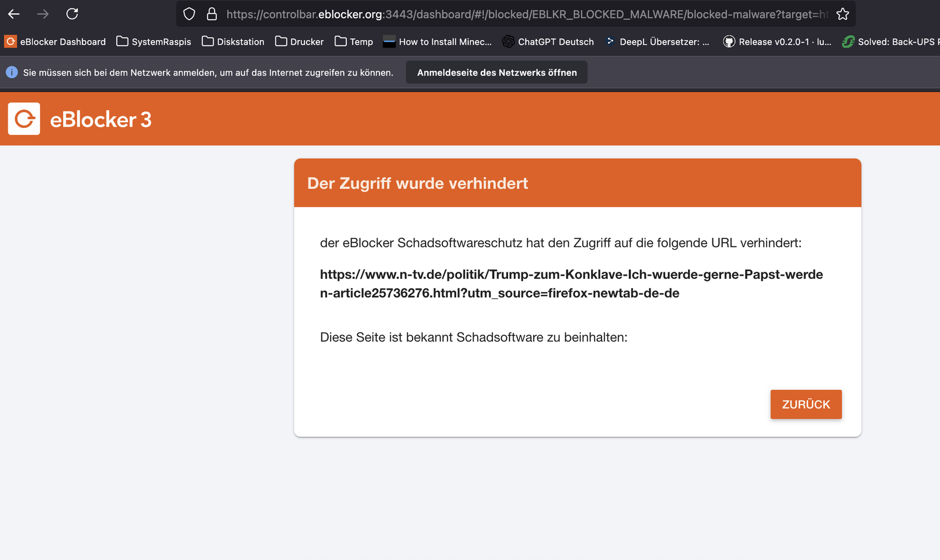Click the controlbar.eblocker.org address bar URL
Viewport: 940px width, 560px height.
pyautogui.click(x=527, y=14)
